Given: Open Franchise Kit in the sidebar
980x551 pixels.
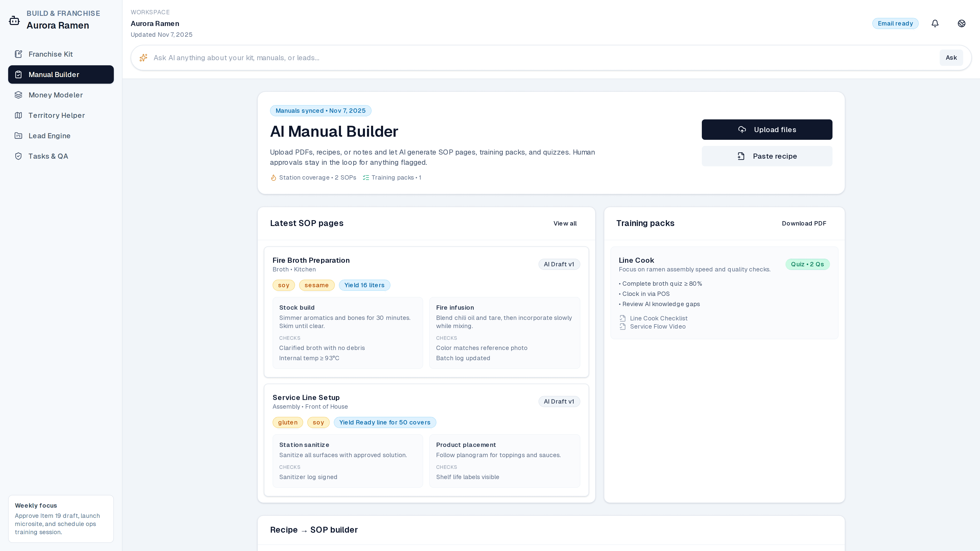Looking at the screenshot, I should pos(51,54).
